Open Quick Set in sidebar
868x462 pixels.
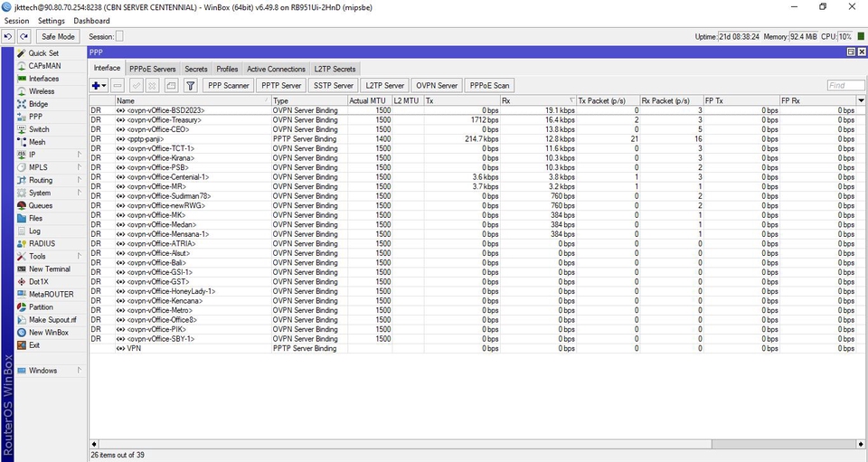(43, 53)
